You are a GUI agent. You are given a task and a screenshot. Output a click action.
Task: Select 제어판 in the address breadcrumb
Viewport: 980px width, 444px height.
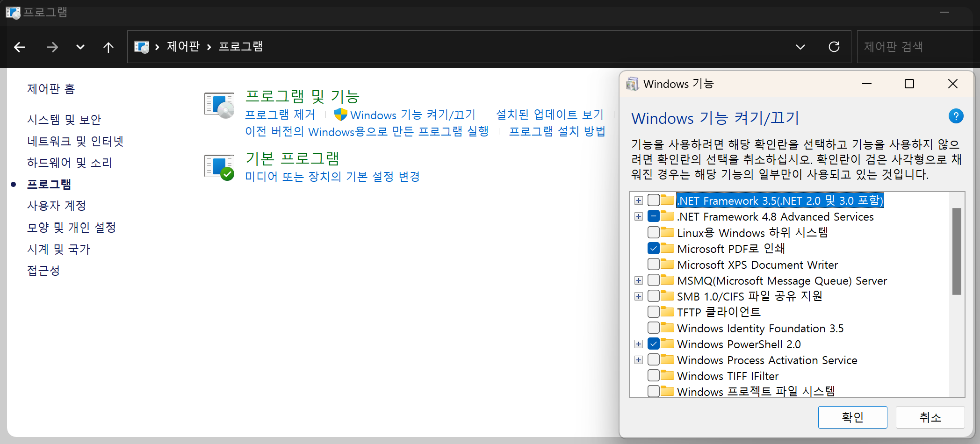183,46
